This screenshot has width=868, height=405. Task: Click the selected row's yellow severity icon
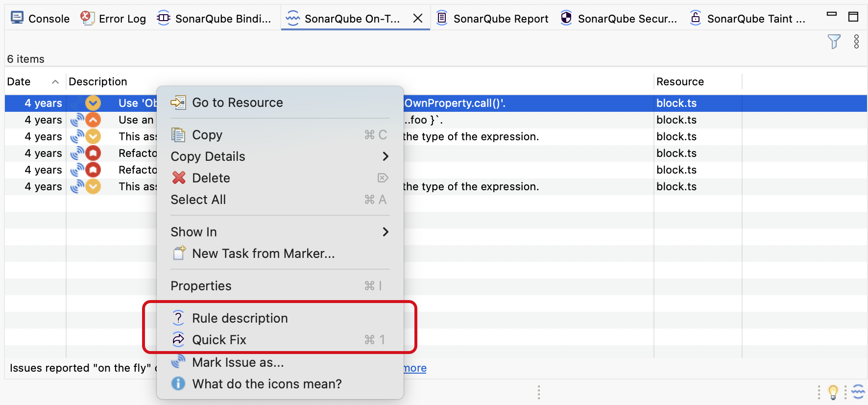93,103
